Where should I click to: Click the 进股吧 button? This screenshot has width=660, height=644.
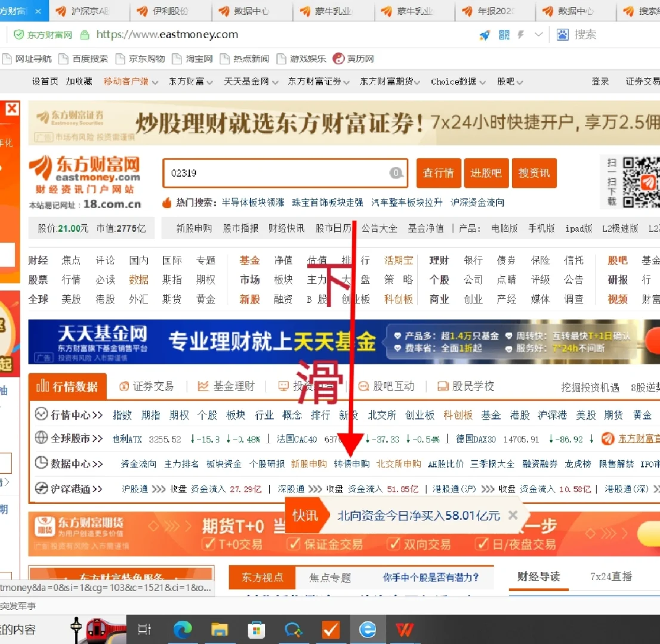point(486,173)
